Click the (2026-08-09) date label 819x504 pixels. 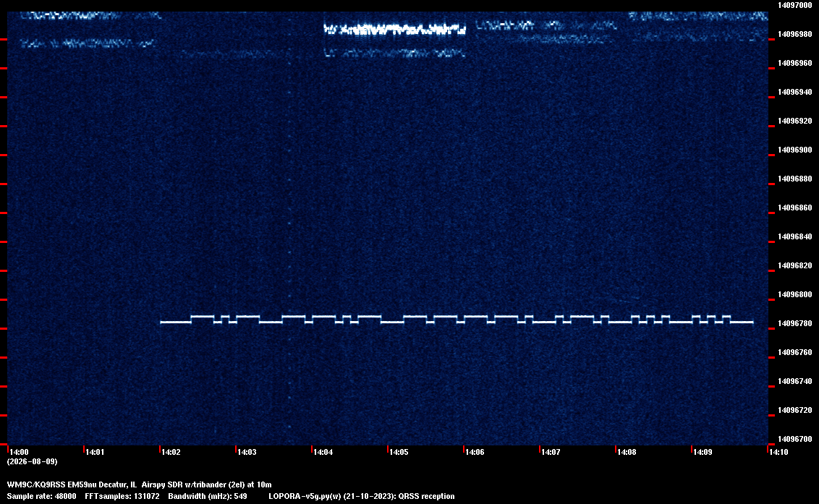pyautogui.click(x=33, y=461)
